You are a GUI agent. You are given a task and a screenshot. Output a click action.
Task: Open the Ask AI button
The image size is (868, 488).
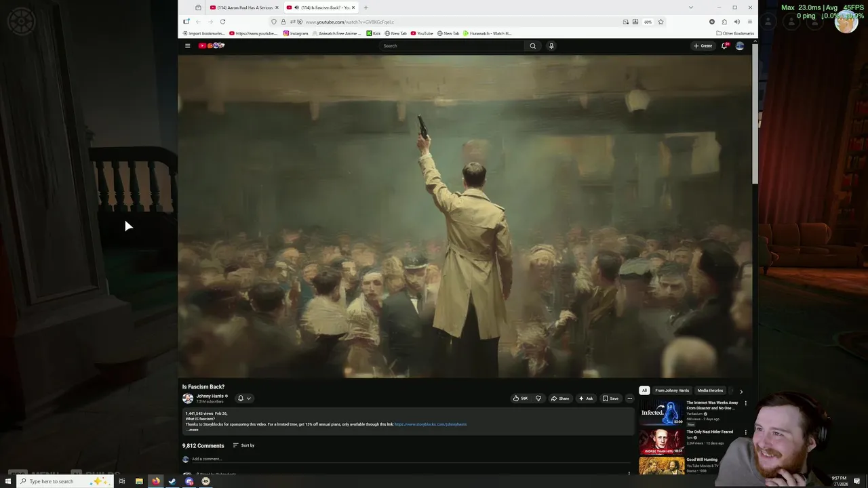(586, 399)
